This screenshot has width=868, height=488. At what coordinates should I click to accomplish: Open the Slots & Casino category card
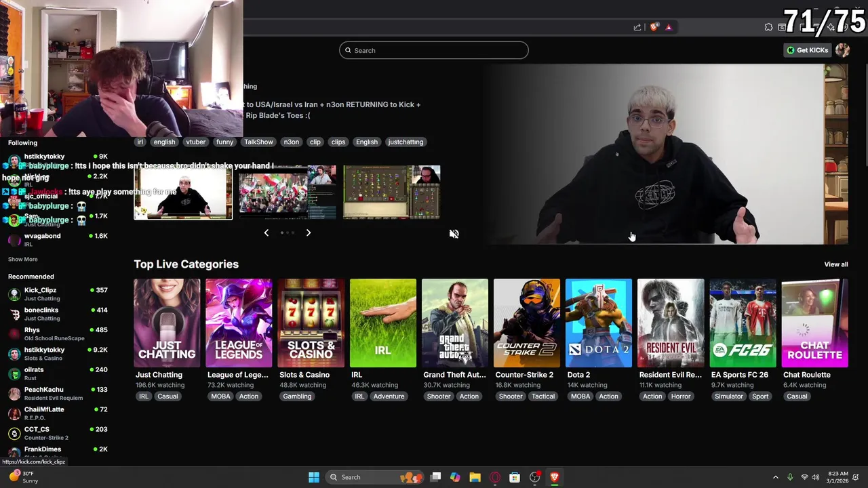(x=311, y=323)
